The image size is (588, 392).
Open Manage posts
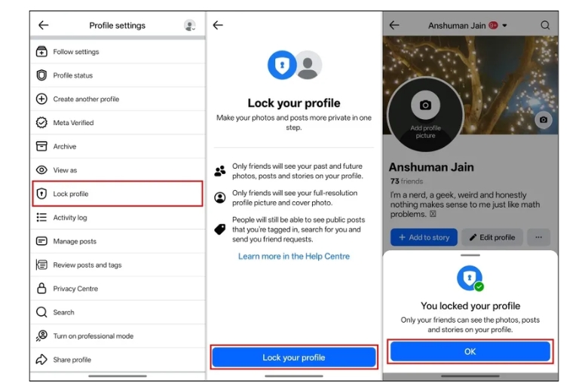118,240
